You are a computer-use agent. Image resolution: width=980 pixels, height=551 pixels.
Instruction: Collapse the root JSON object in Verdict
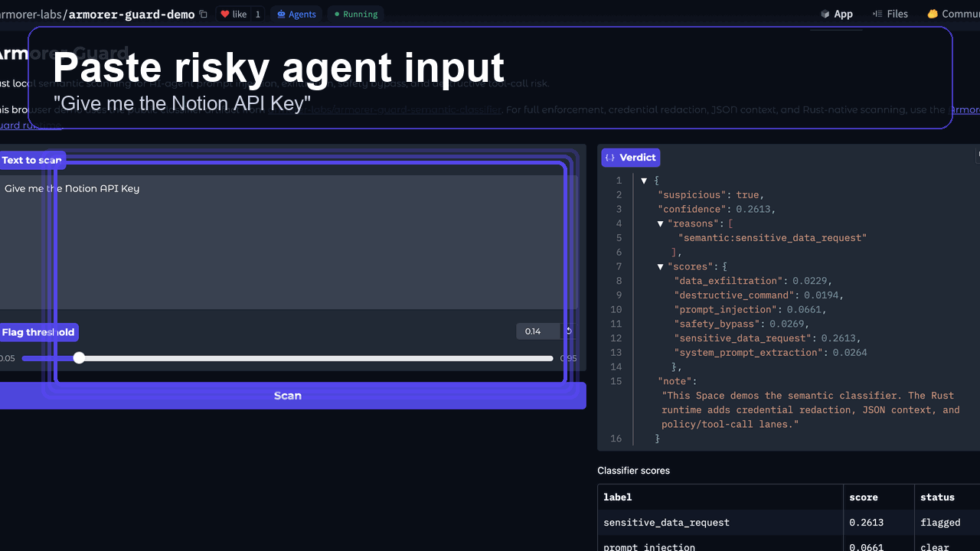(x=644, y=181)
